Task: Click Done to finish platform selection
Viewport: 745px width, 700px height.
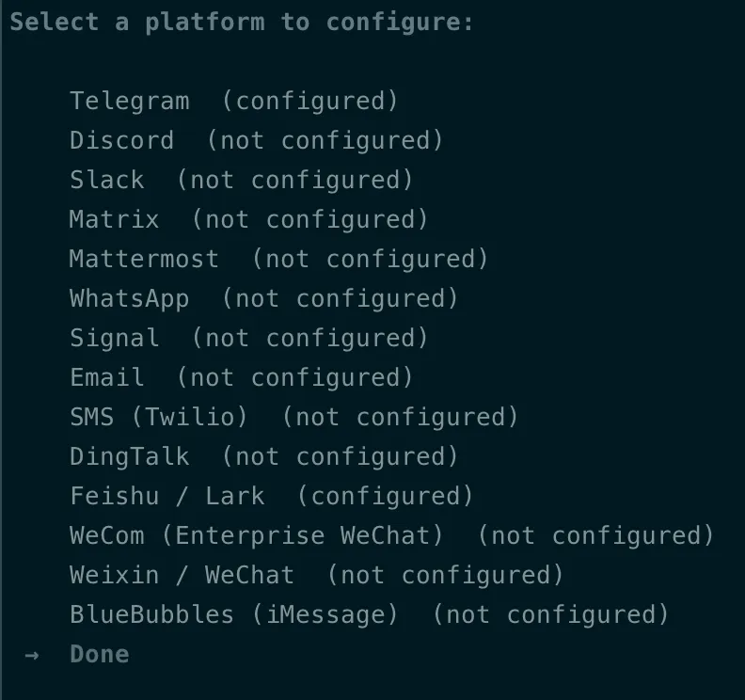Action: tap(100, 654)
